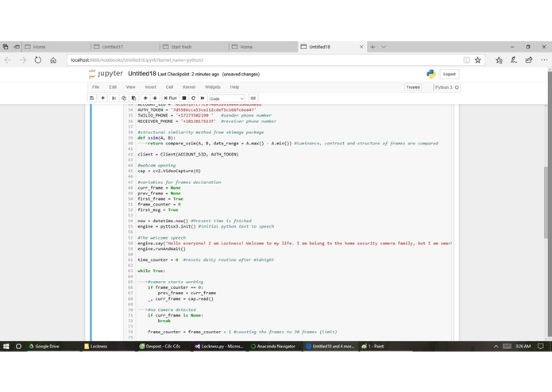Set tabs aside icon
Screen dimensions: 552x392
coord(17,47)
